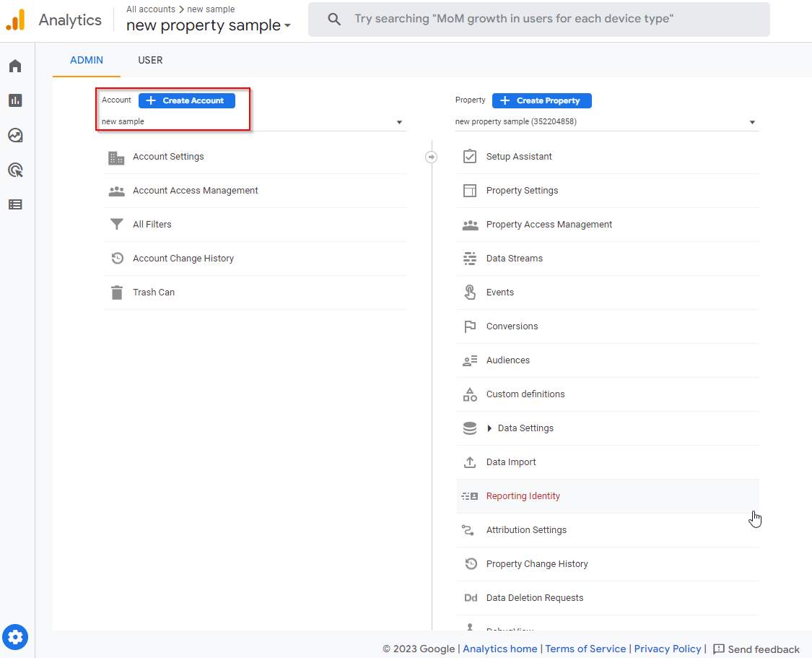This screenshot has width=812, height=658.
Task: Click the Trash Can icon
Action: click(x=116, y=293)
